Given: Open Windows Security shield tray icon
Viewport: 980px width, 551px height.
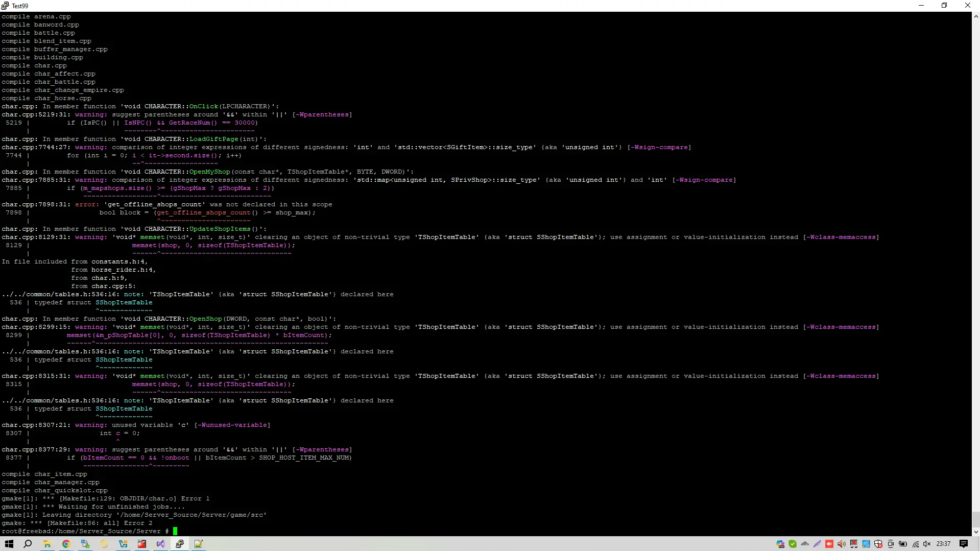Looking at the screenshot, I should (878, 544).
